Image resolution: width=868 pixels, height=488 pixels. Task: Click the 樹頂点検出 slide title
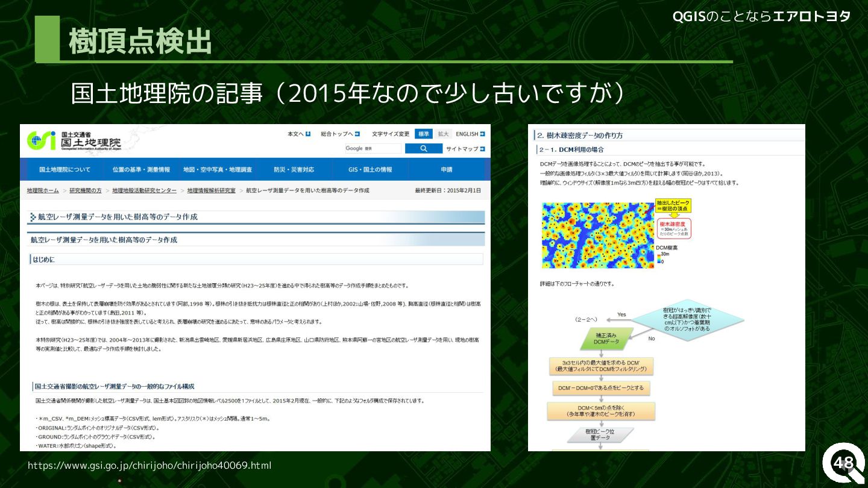pyautogui.click(x=140, y=42)
